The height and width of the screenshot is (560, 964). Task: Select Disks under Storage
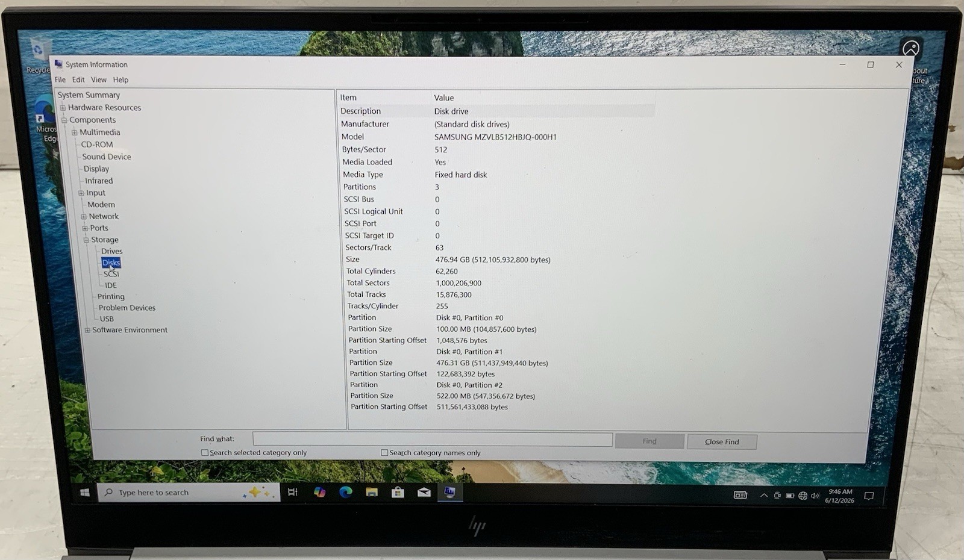[111, 263]
